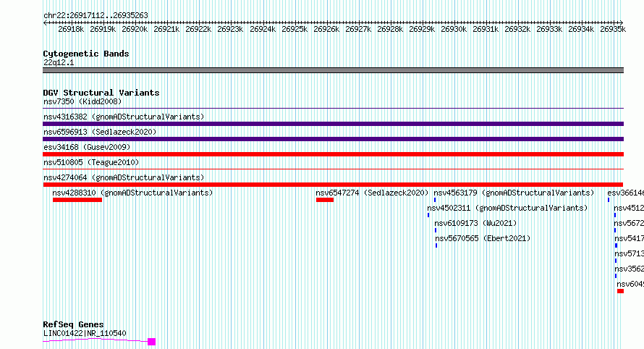
Task: Open the nsv5670565 (Ebert2021) label
Action: pyautogui.click(x=483, y=238)
